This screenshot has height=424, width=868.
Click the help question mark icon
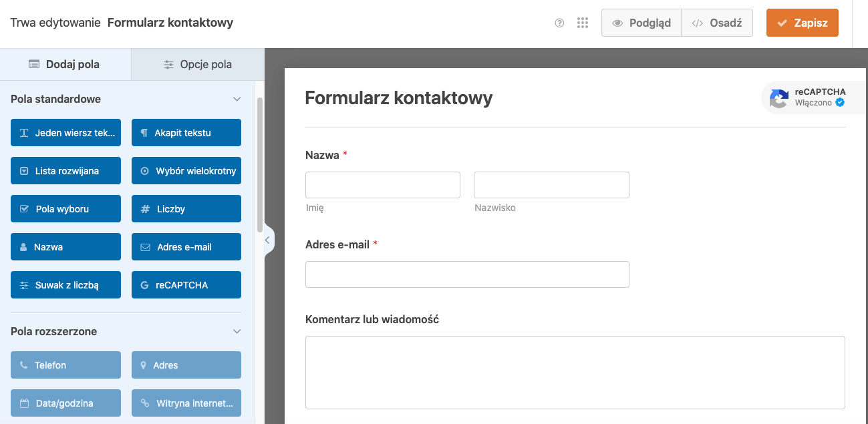pyautogui.click(x=560, y=23)
